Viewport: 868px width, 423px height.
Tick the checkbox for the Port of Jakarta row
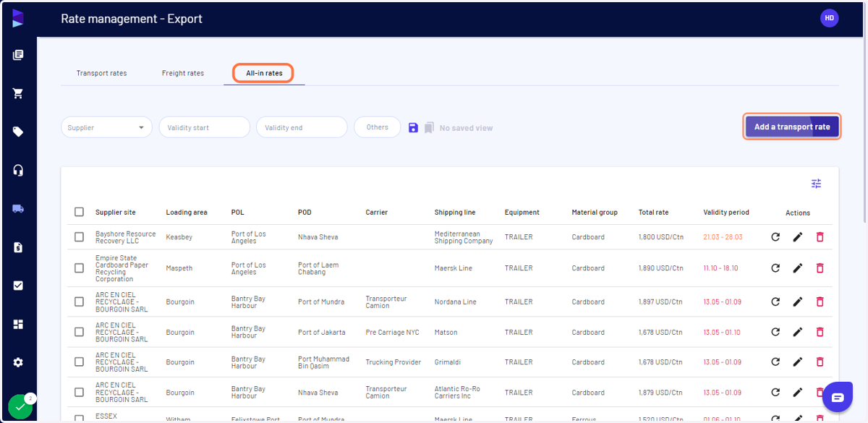click(79, 332)
